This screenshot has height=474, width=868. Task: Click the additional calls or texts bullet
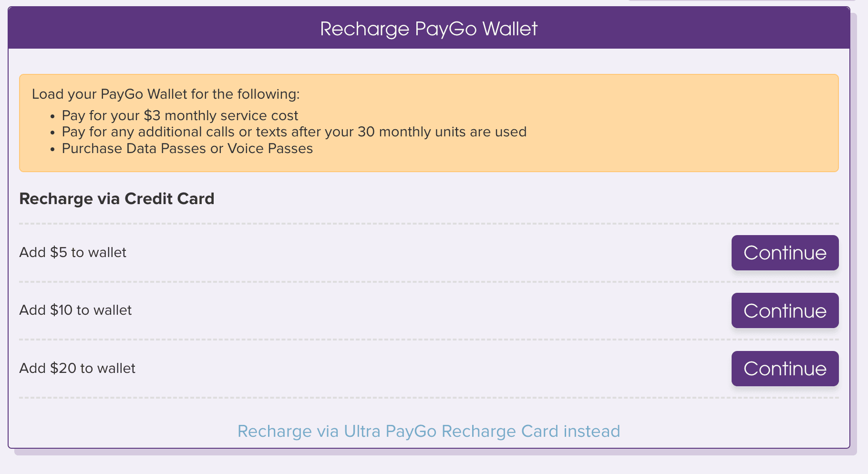(x=294, y=132)
